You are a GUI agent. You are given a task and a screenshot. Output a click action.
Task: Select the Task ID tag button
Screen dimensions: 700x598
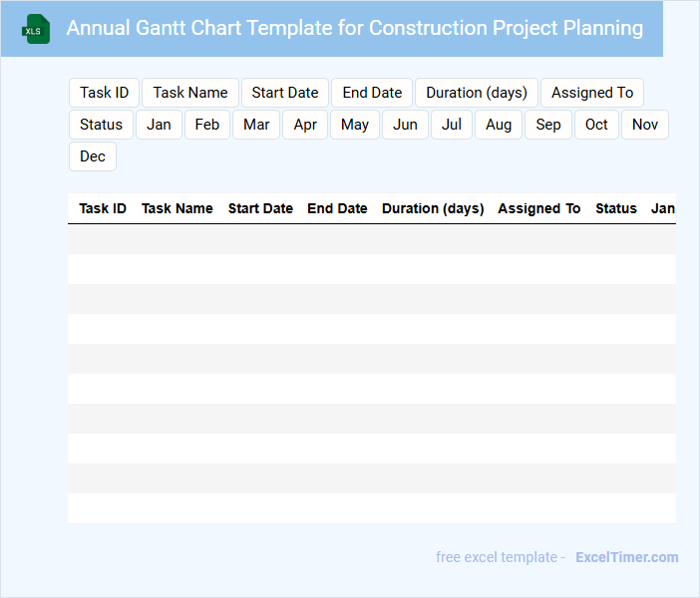(x=104, y=93)
